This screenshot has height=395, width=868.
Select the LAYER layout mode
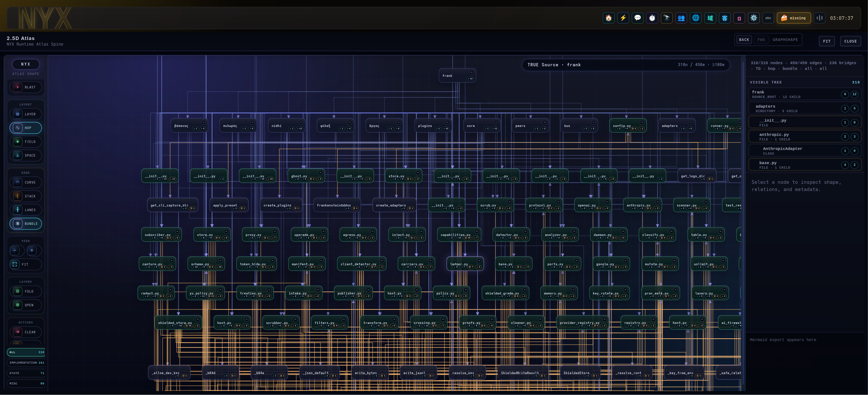(x=26, y=114)
